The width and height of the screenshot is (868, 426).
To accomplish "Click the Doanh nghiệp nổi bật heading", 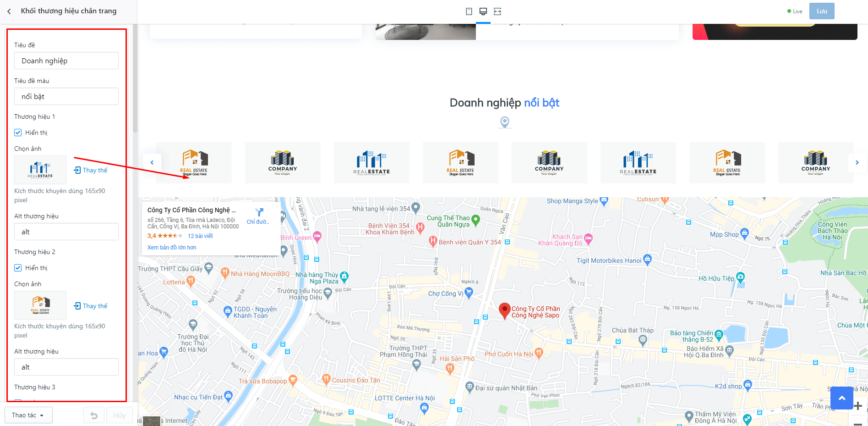I will [x=504, y=103].
